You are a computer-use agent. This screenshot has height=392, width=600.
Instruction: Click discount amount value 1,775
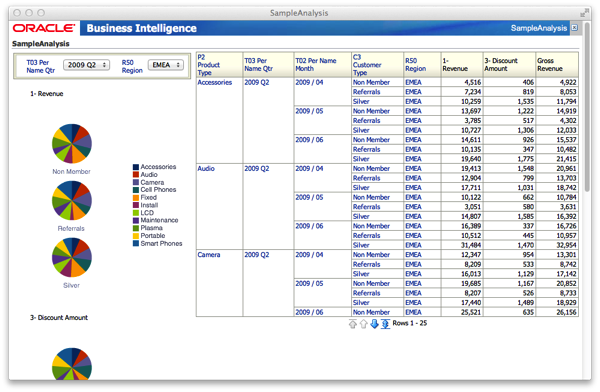[x=526, y=159]
